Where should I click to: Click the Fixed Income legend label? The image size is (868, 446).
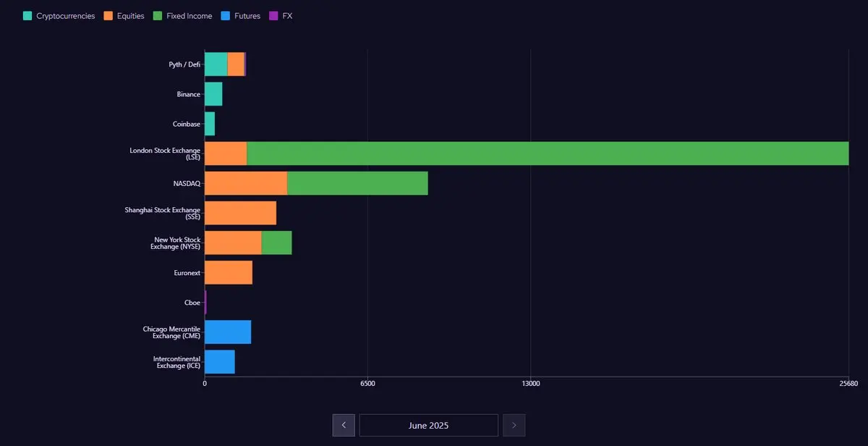[x=190, y=16]
